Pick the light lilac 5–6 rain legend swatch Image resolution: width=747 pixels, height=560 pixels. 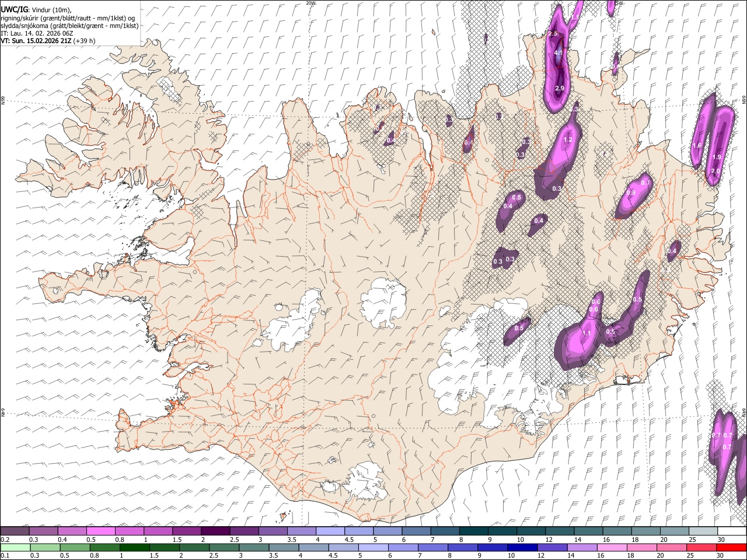tap(373, 547)
